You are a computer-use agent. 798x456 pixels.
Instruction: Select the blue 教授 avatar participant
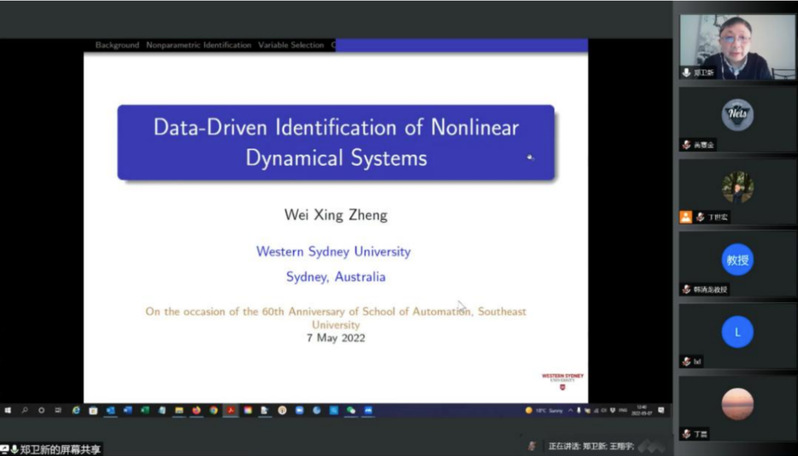737,260
